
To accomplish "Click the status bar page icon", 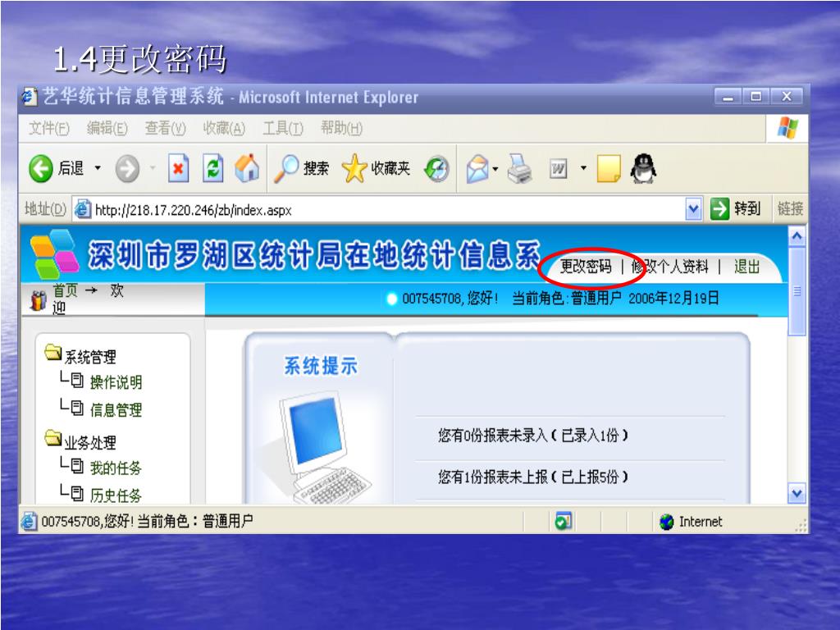I will (x=29, y=521).
